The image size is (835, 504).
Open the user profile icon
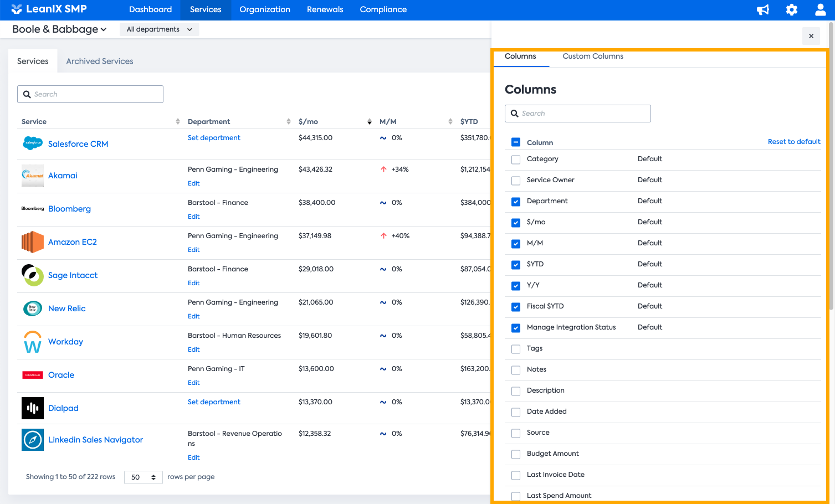[820, 10]
